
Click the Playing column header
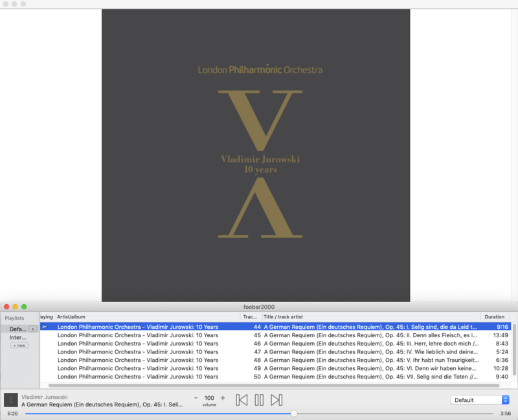47,316
